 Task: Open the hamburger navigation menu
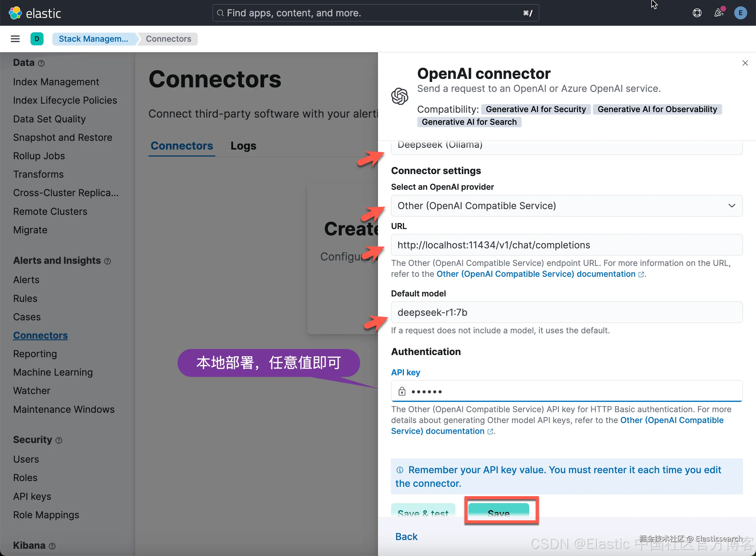point(15,39)
